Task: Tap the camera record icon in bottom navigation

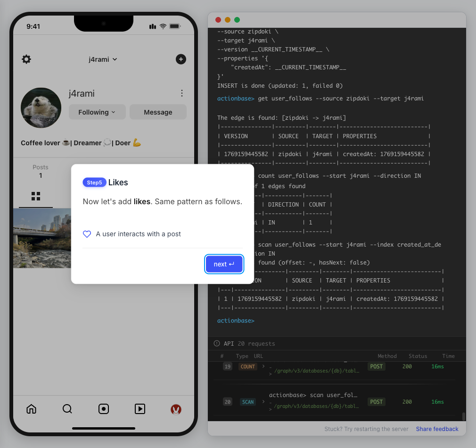Action: coord(104,409)
